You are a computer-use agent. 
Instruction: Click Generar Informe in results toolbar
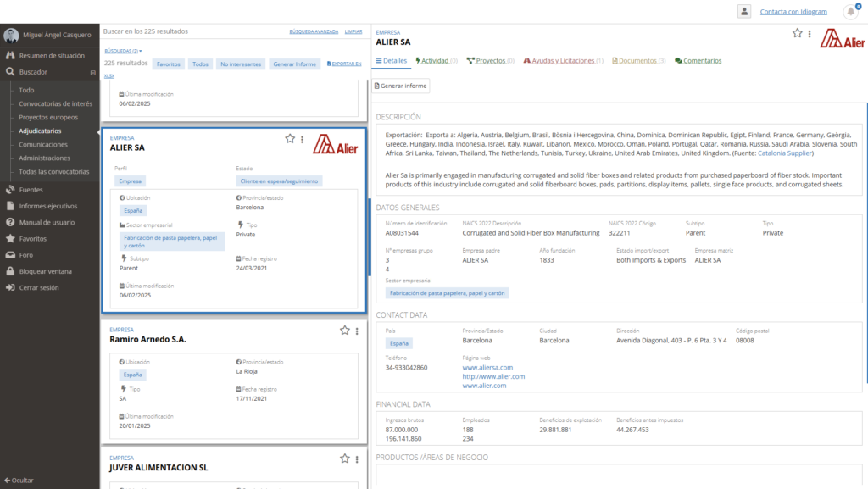pyautogui.click(x=294, y=64)
